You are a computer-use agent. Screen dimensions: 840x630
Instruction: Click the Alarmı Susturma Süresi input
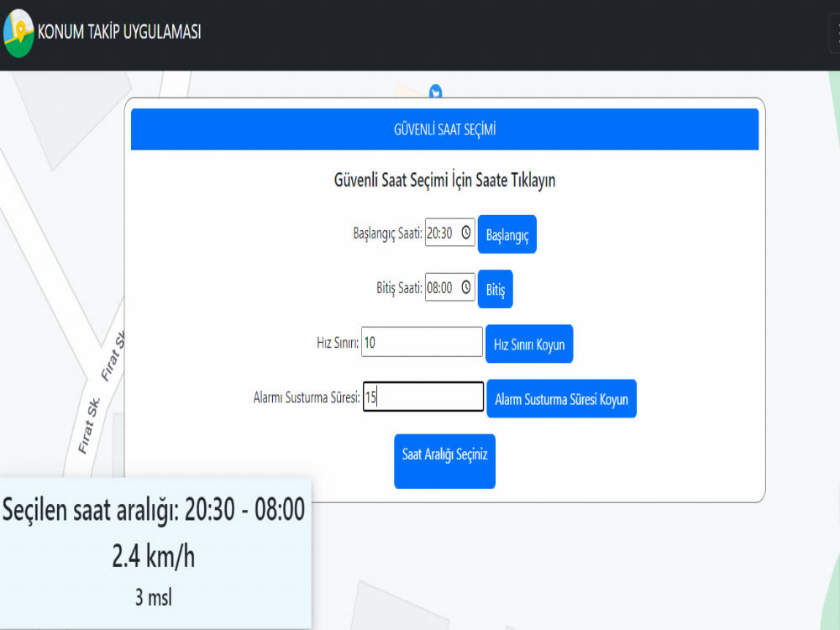pyautogui.click(x=423, y=397)
